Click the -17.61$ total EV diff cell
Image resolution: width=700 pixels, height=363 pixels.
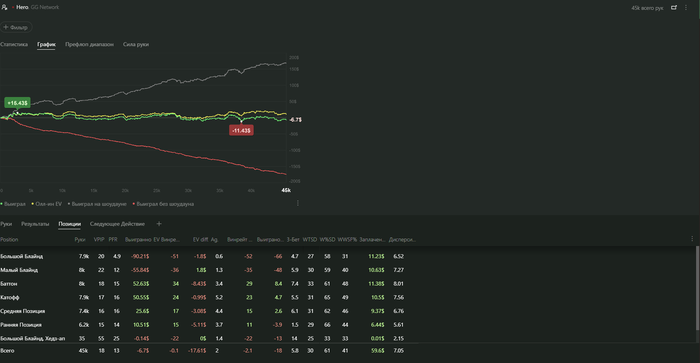(x=197, y=350)
